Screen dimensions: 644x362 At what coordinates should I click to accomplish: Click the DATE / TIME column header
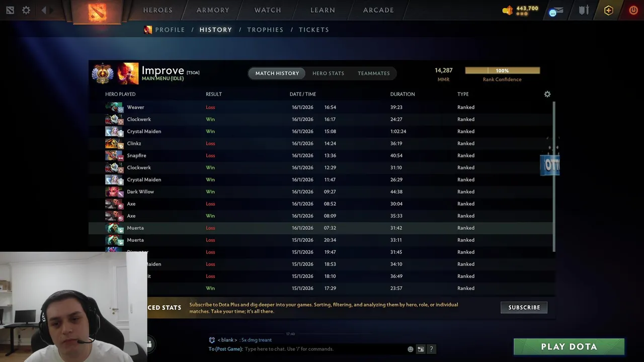tap(303, 94)
